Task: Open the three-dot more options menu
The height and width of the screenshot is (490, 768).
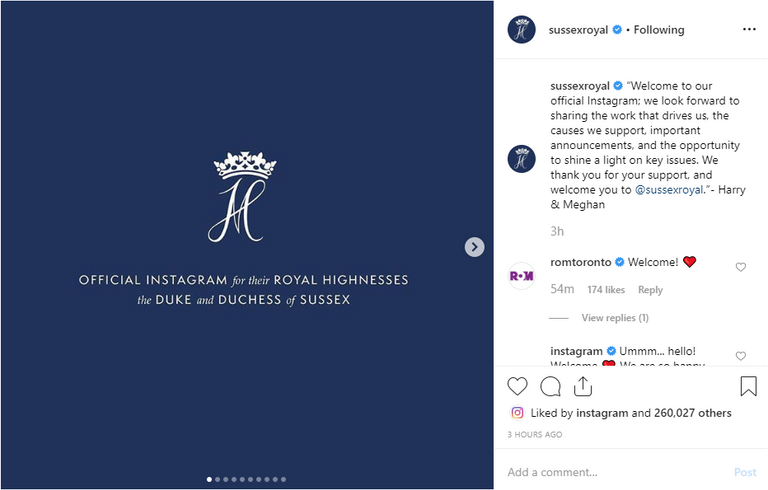Action: [x=749, y=30]
